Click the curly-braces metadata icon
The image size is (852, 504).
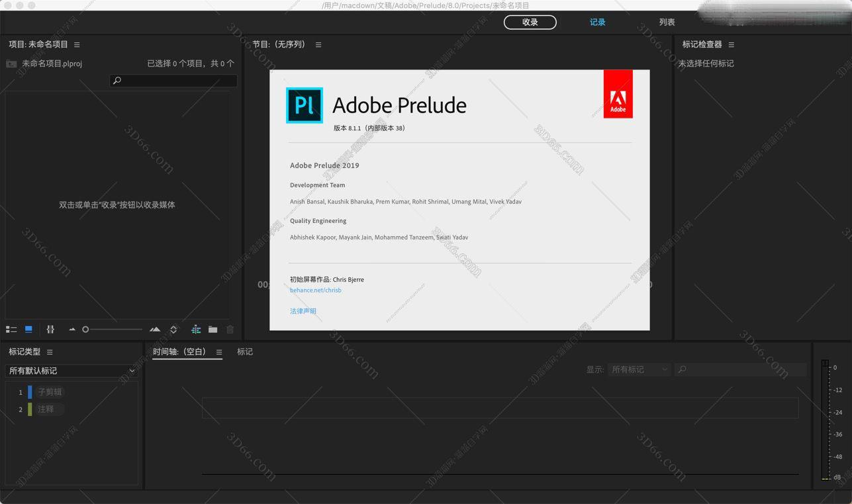pyautogui.click(x=50, y=329)
